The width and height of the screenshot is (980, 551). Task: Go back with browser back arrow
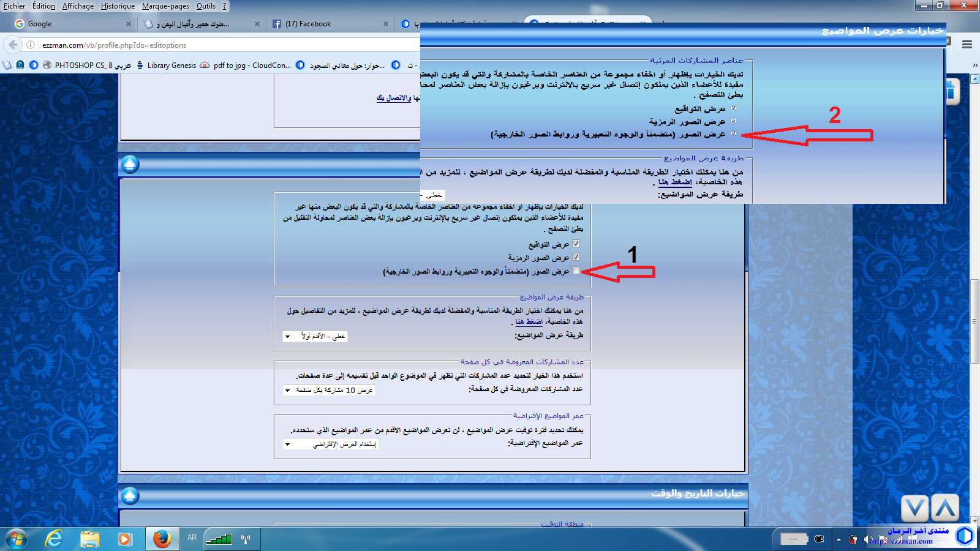pyautogui.click(x=13, y=45)
